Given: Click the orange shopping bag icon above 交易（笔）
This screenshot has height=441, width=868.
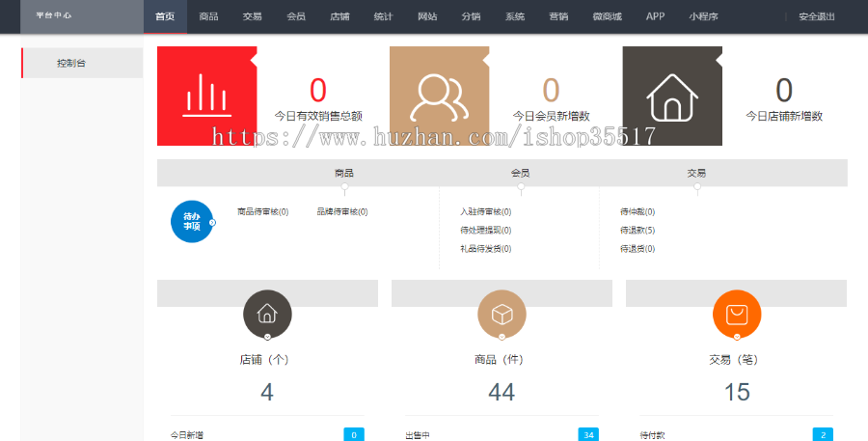Looking at the screenshot, I should tap(737, 315).
